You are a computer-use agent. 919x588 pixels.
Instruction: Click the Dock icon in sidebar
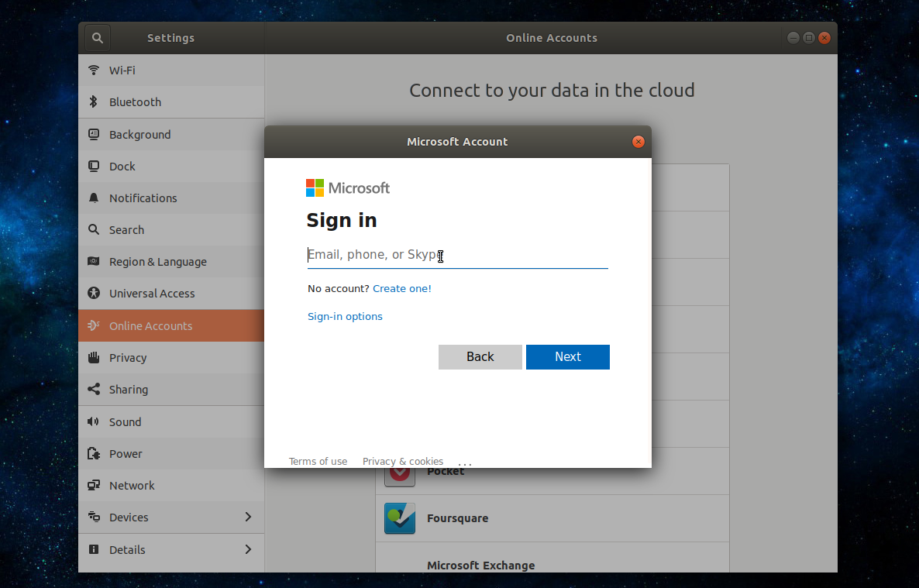click(94, 167)
